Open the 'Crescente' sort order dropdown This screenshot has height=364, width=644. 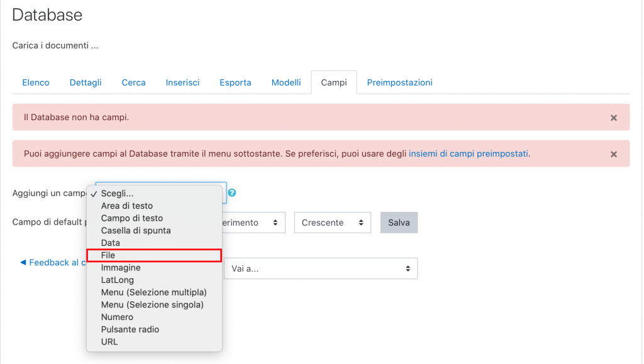pos(332,223)
